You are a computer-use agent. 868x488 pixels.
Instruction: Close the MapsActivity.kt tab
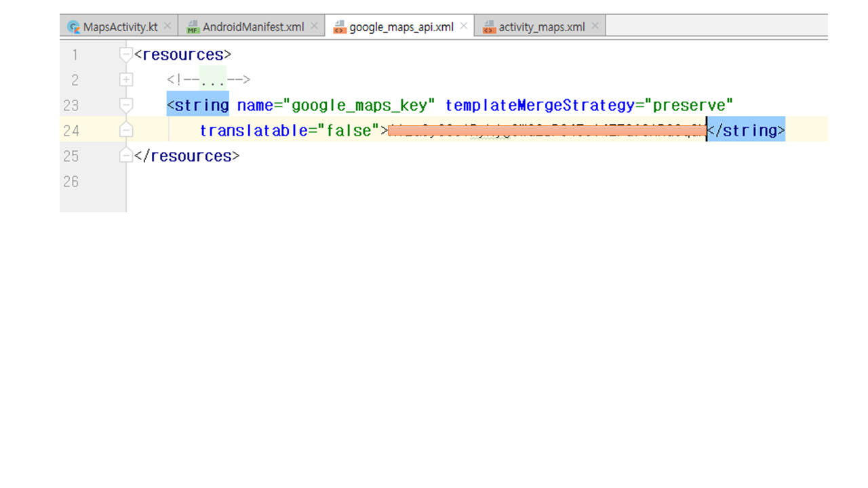pyautogui.click(x=167, y=26)
